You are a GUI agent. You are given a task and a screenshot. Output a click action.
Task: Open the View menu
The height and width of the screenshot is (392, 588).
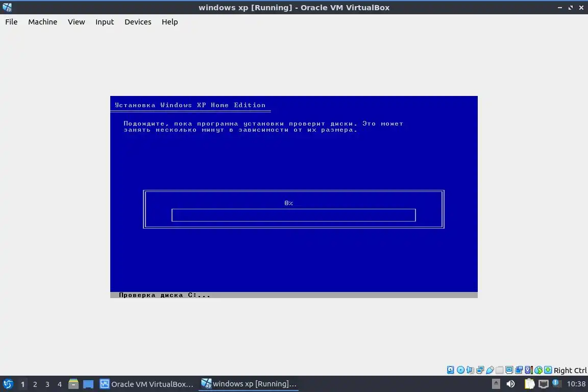coord(76,22)
